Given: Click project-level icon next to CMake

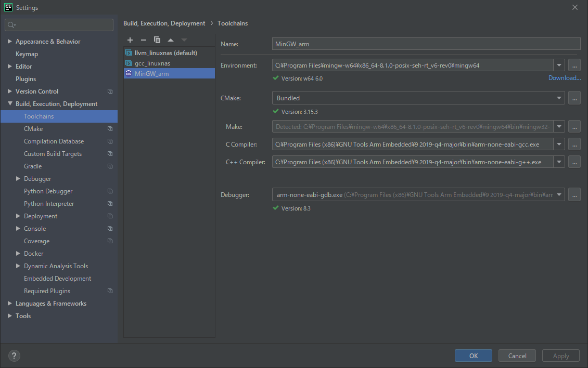Looking at the screenshot, I should (x=110, y=128).
